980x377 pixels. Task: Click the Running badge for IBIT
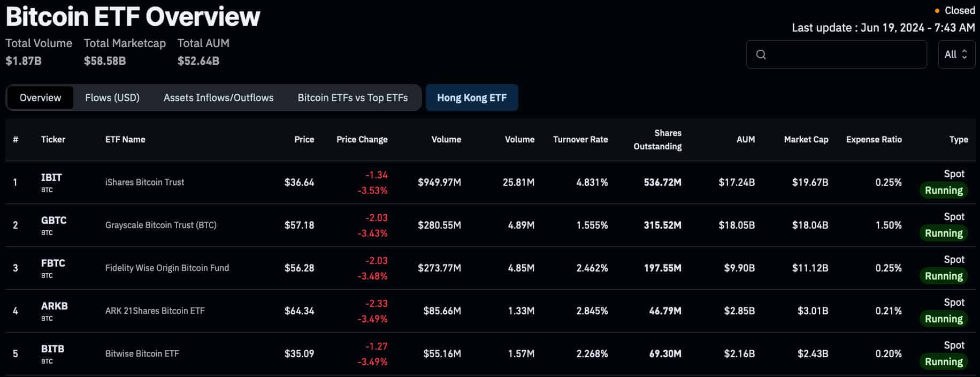point(944,190)
